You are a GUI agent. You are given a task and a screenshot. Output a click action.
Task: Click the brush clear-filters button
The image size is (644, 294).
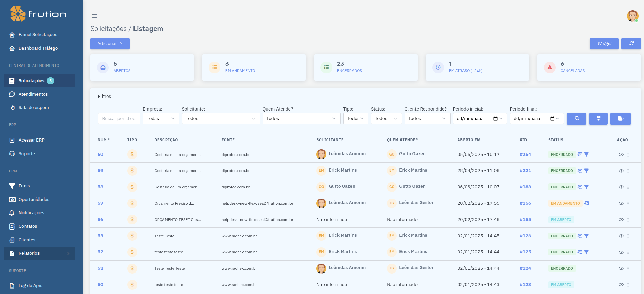tap(598, 119)
